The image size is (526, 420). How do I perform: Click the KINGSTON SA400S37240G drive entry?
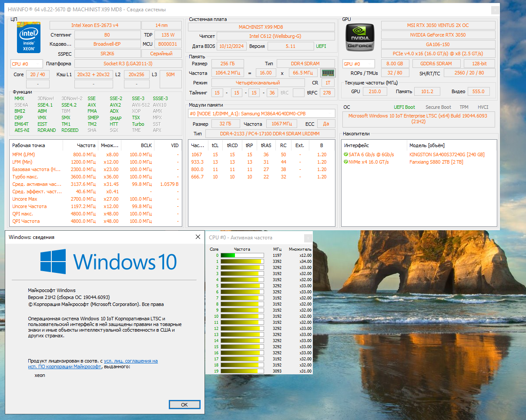pyautogui.click(x=447, y=155)
